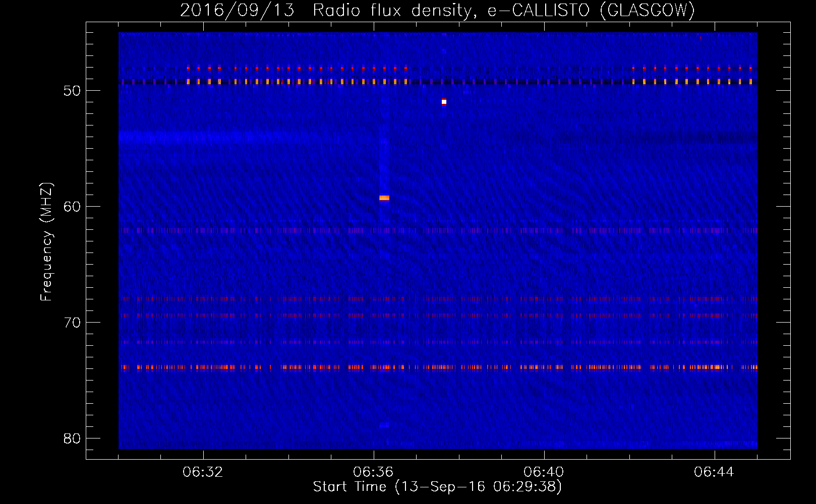Click the orange burst near 59 MHz
Viewport: 816px width, 504px height.
(384, 198)
